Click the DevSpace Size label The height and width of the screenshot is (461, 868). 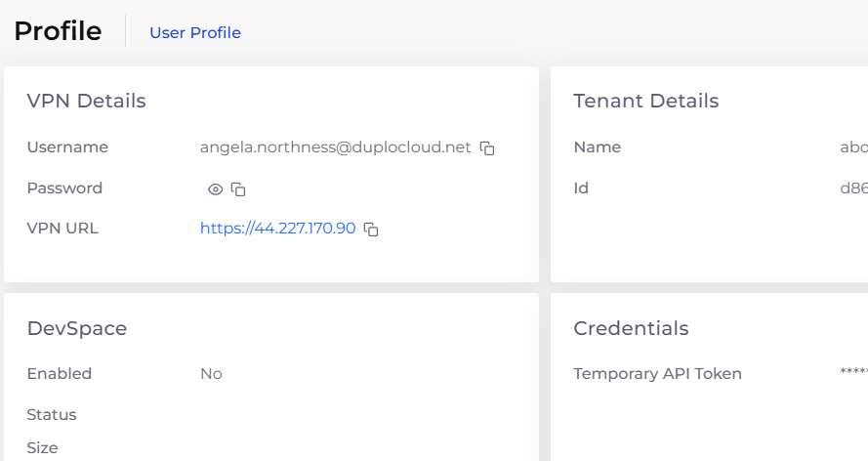click(42, 447)
